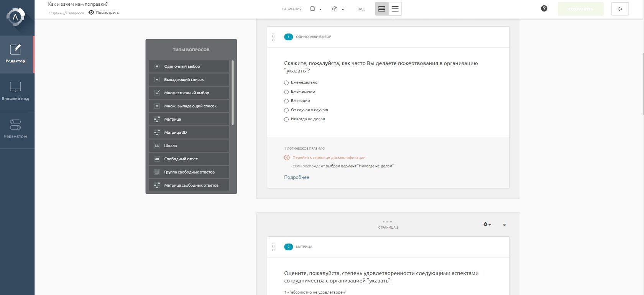Switch to expanded view mode icon

coord(382,9)
